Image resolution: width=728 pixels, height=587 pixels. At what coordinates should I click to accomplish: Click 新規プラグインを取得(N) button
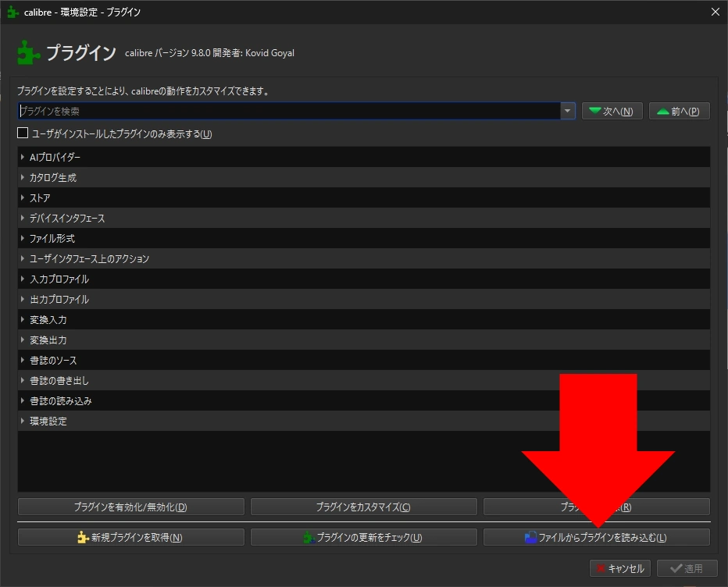pyautogui.click(x=131, y=537)
